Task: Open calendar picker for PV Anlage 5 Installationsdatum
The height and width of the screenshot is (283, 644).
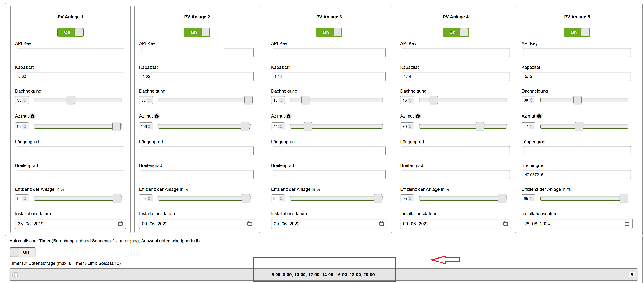Action: (x=627, y=224)
